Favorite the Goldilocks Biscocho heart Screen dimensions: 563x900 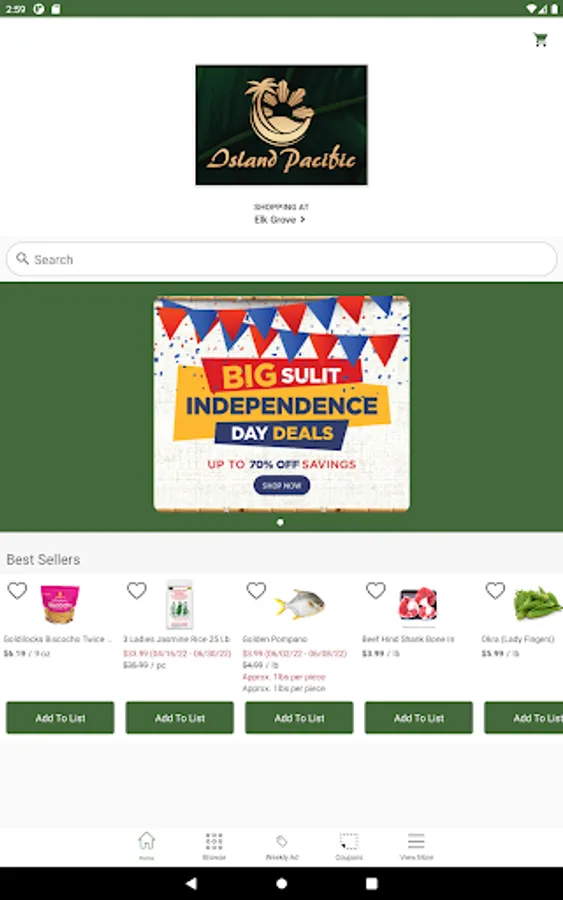[x=17, y=590]
